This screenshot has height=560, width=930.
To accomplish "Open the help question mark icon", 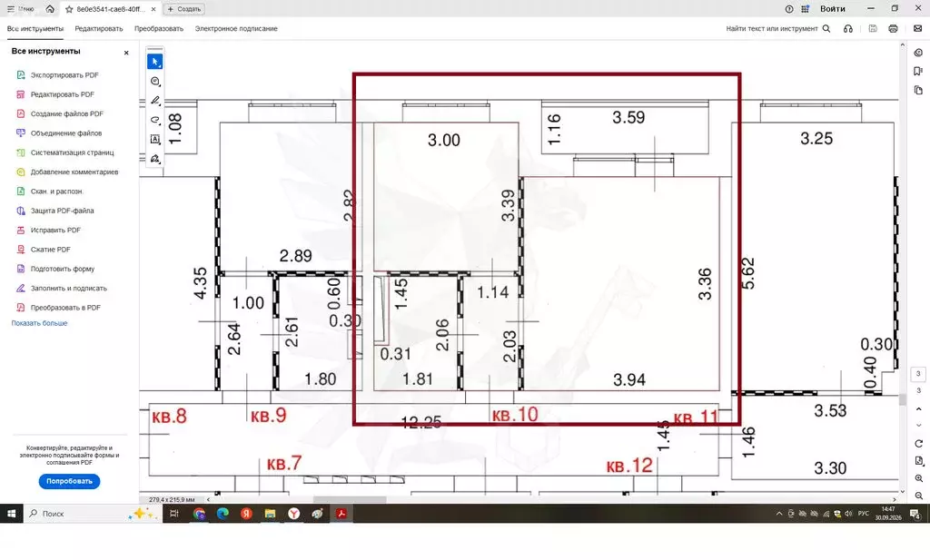I will tap(789, 9).
